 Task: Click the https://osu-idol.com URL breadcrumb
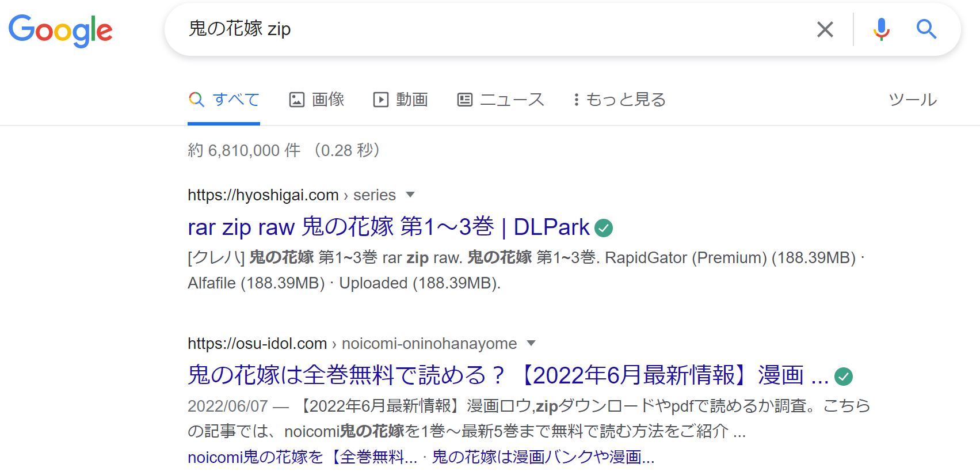(257, 344)
